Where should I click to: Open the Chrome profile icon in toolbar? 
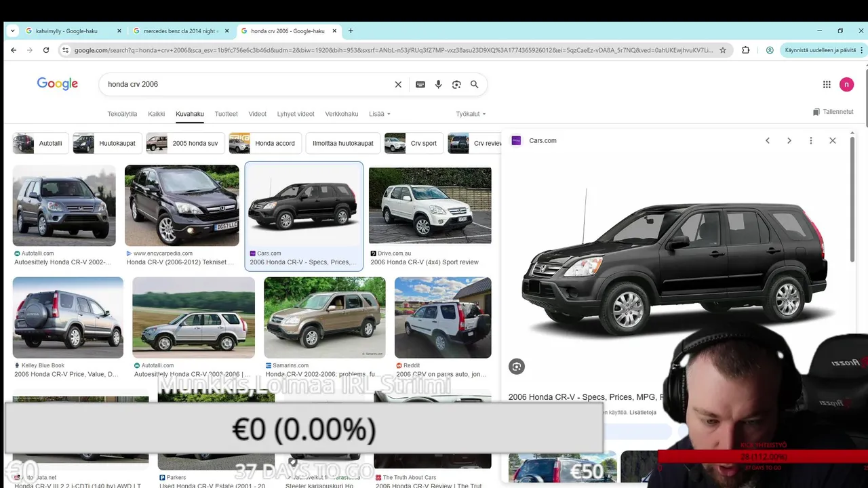coord(770,50)
